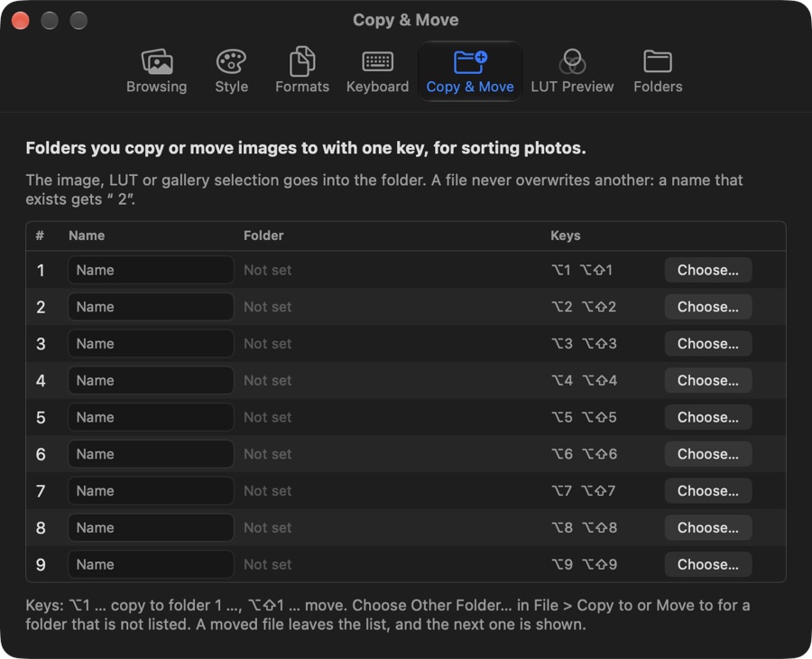Click the Name field in row 6
Screen dimensions: 812x659
click(151, 454)
